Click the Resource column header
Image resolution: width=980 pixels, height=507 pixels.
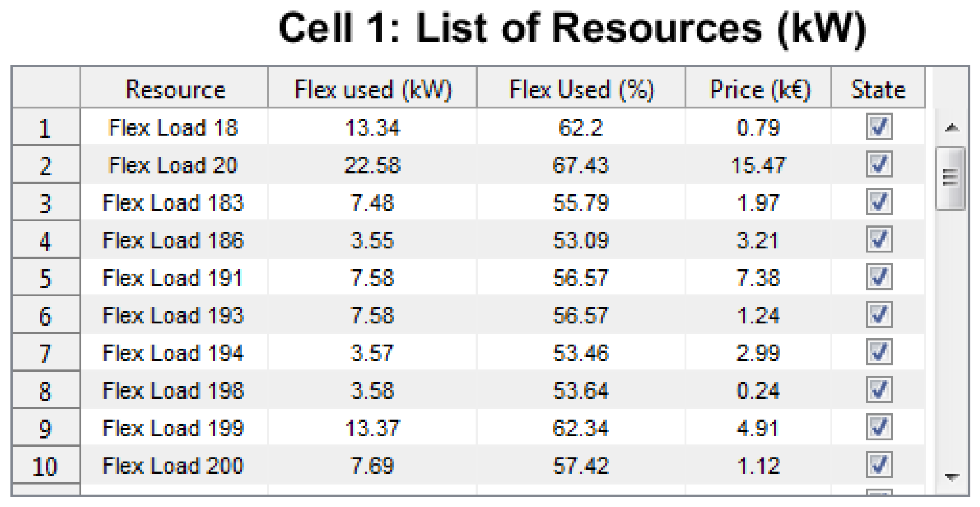tap(175, 89)
